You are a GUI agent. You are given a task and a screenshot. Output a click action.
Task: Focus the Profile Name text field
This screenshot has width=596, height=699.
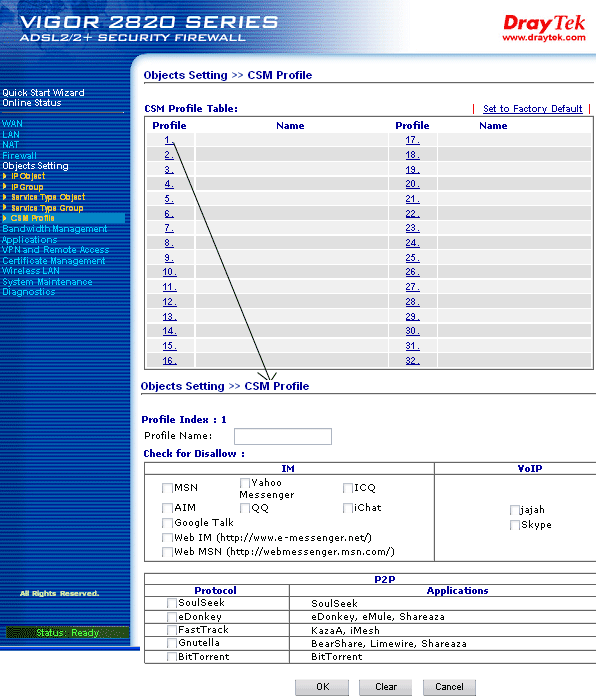pyautogui.click(x=283, y=436)
